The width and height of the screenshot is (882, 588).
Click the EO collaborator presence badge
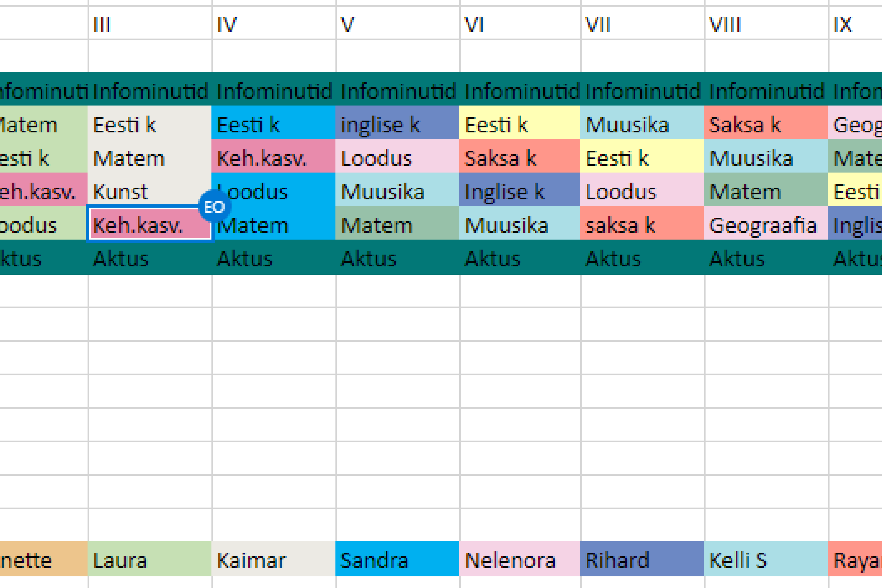coord(214,207)
